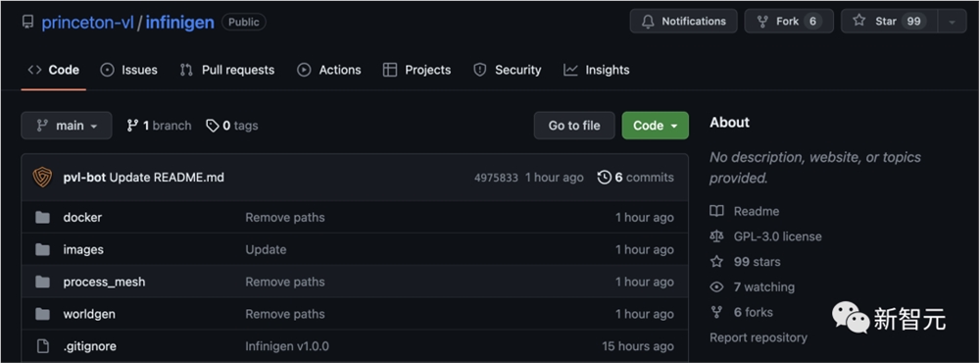
Task: Click the fork count badge 6
Action: (x=811, y=22)
